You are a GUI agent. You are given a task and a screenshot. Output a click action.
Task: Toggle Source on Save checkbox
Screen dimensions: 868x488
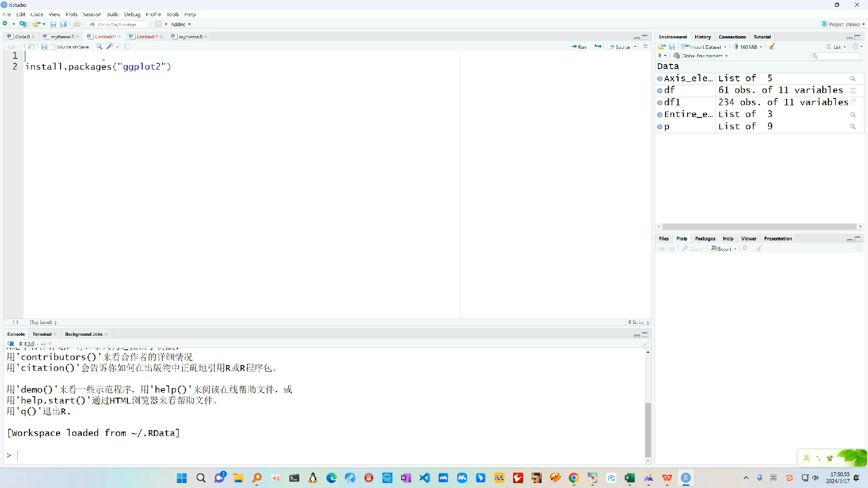53,47
